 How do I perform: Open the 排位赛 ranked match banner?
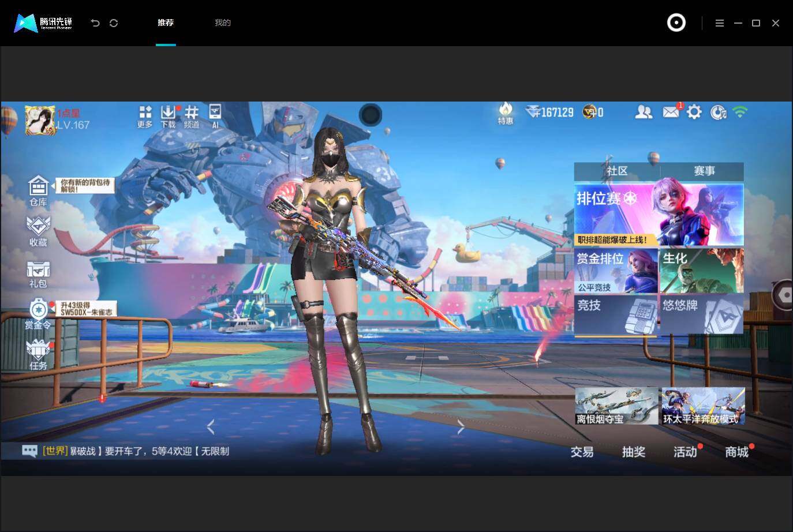659,215
